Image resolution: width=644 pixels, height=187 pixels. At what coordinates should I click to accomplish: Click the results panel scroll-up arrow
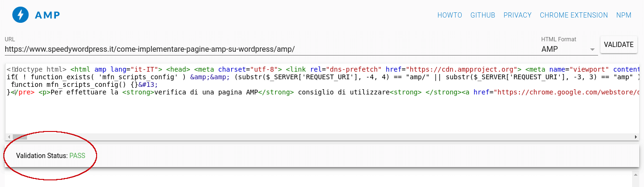[636, 175]
